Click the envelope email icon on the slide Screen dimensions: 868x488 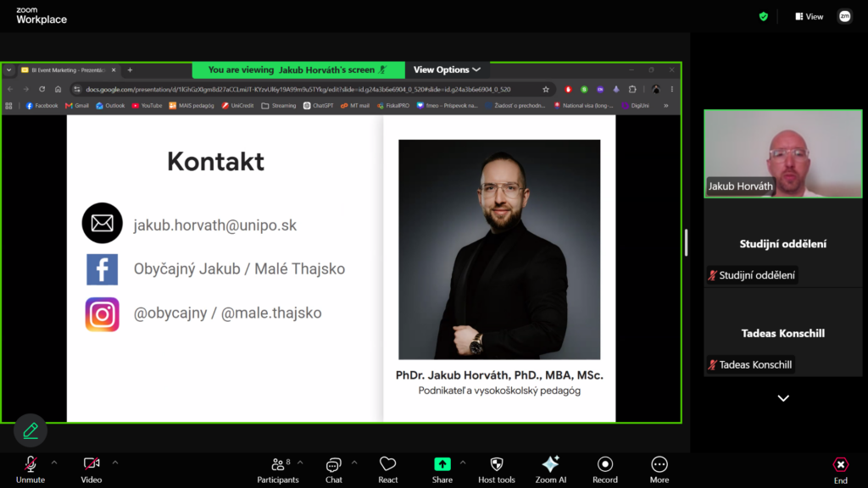click(103, 223)
